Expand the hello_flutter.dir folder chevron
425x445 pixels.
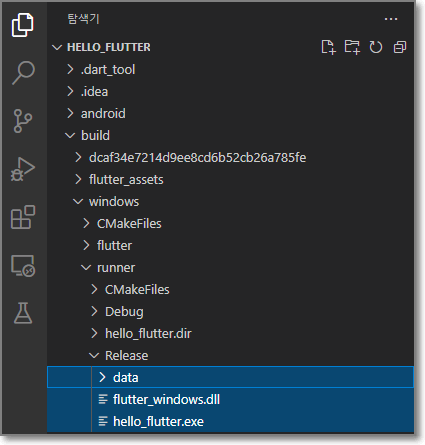coord(94,333)
